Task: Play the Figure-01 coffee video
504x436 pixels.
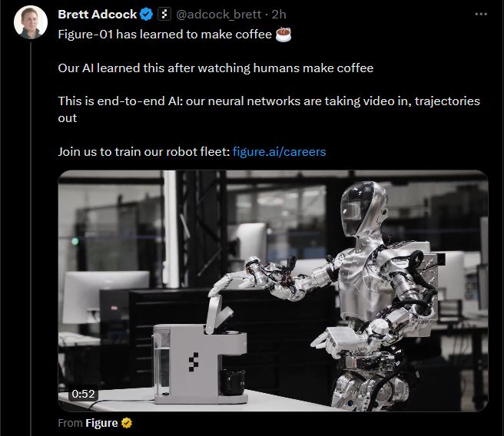Action: click(273, 291)
